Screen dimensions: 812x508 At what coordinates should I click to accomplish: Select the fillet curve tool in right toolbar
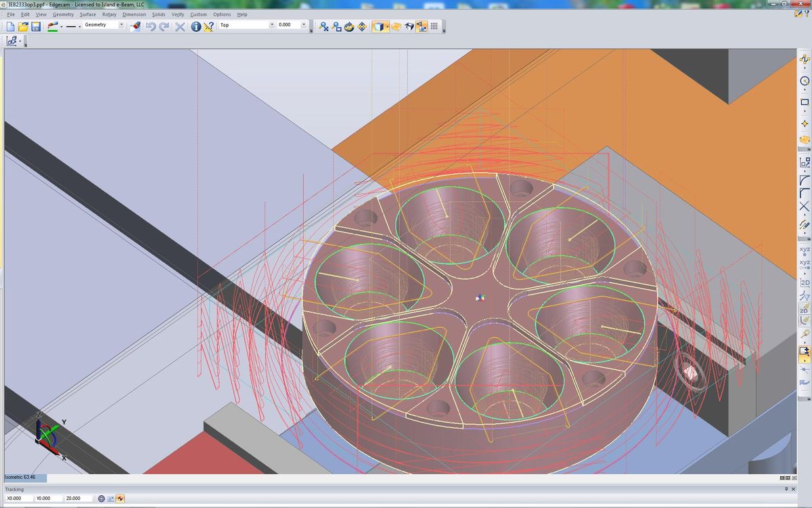click(805, 179)
